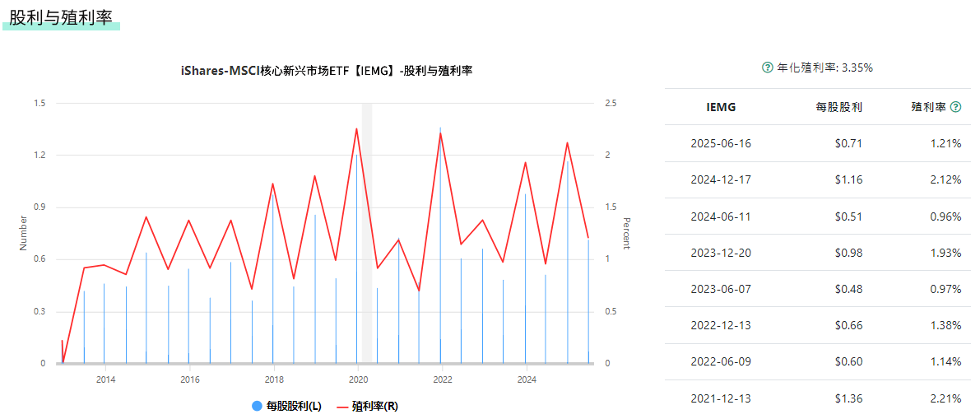Viewport: 980px width, 419px height.
Task: Click the Percent right axis title
Action: point(627,233)
